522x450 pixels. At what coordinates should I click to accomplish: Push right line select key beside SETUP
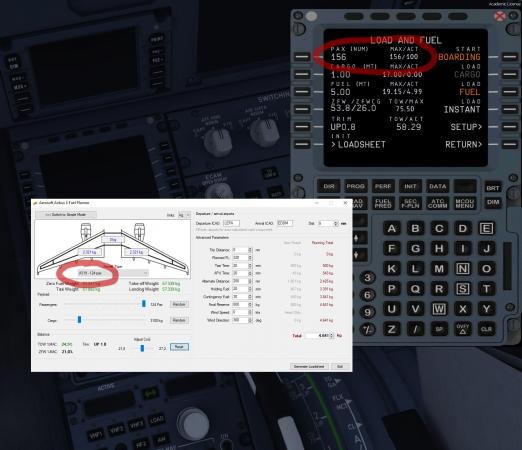click(510, 127)
